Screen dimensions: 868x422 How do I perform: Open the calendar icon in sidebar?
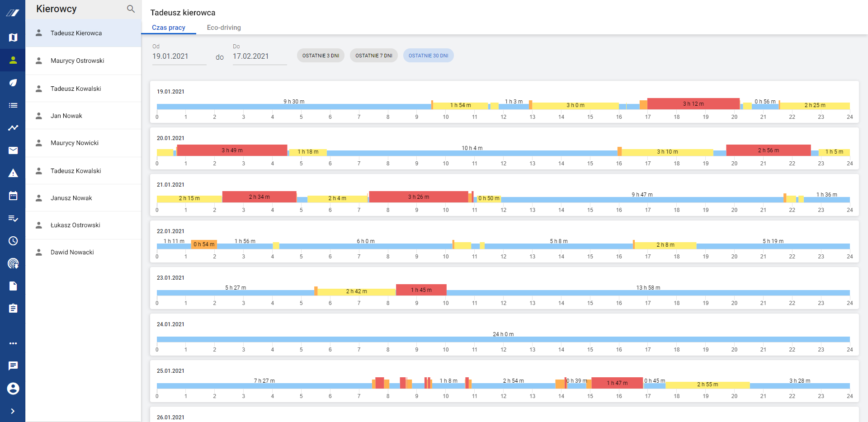pos(13,196)
